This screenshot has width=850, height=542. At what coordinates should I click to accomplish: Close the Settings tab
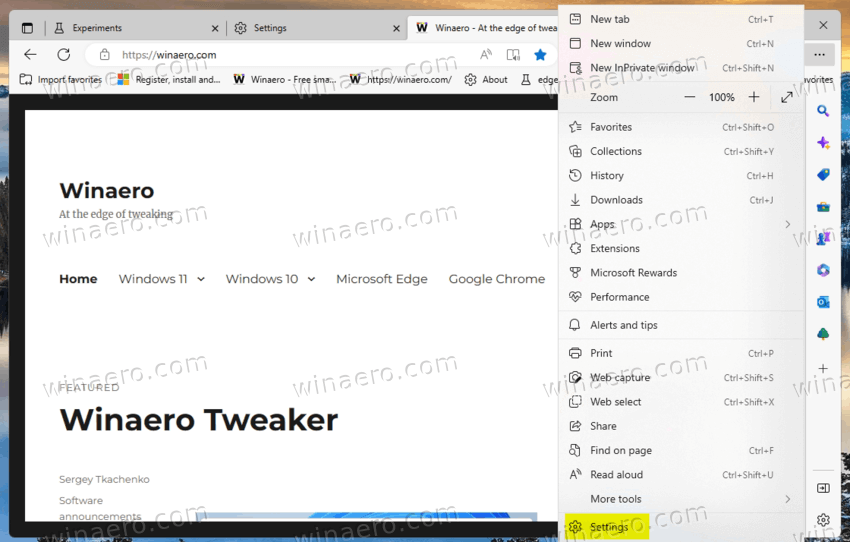tap(397, 28)
